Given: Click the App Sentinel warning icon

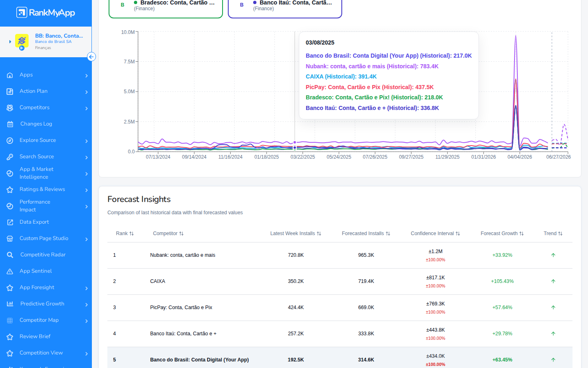Looking at the screenshot, I should pos(10,272).
